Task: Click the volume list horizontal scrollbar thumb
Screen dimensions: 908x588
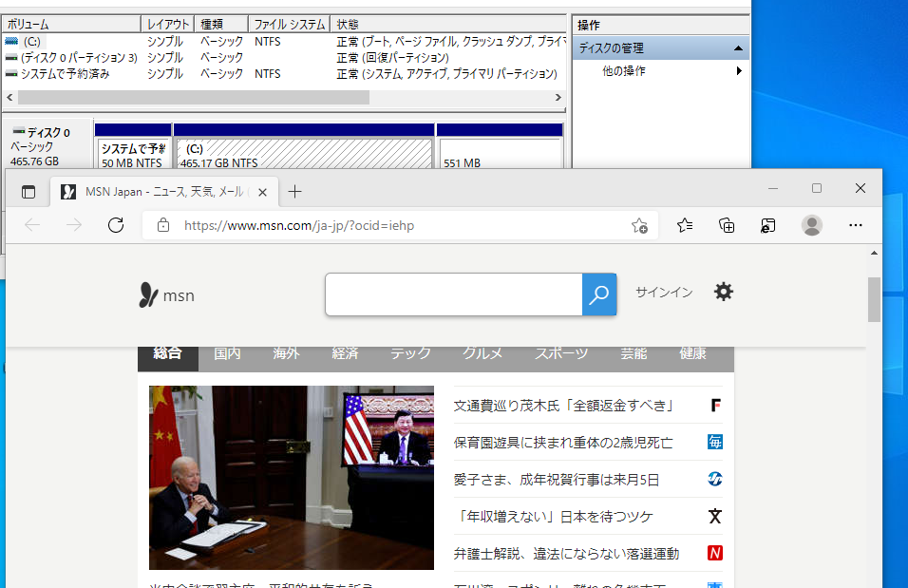Action: (194, 97)
